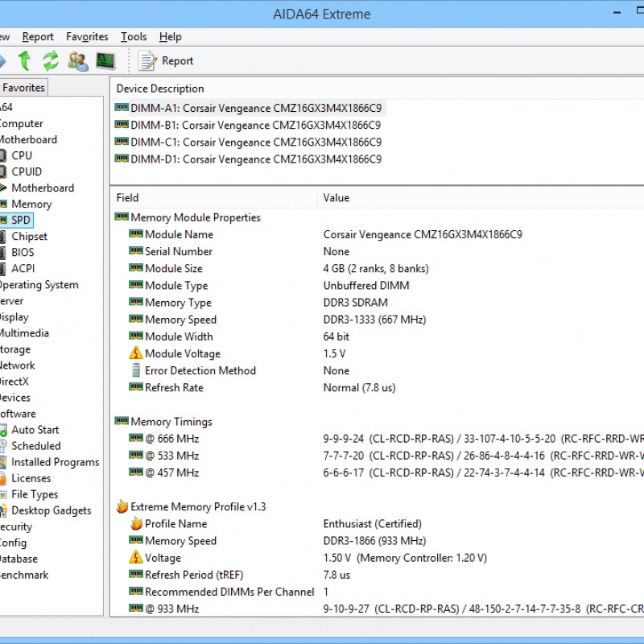This screenshot has height=644, width=644.
Task: Select Auto Start under Software
Action: (x=35, y=430)
